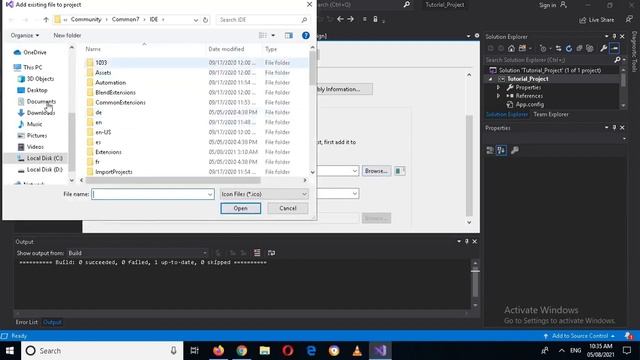This screenshot has width=640, height=360.
Task: Click Solution Explorer Home icon
Action: 511,48
